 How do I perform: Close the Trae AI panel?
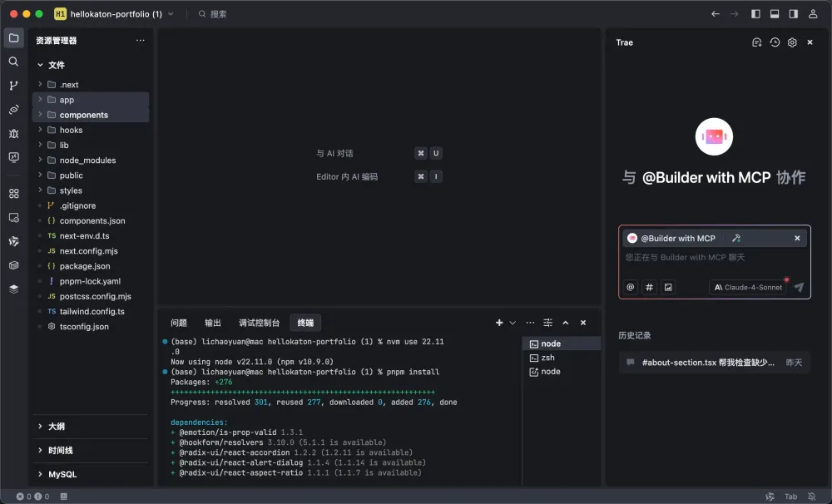[810, 42]
